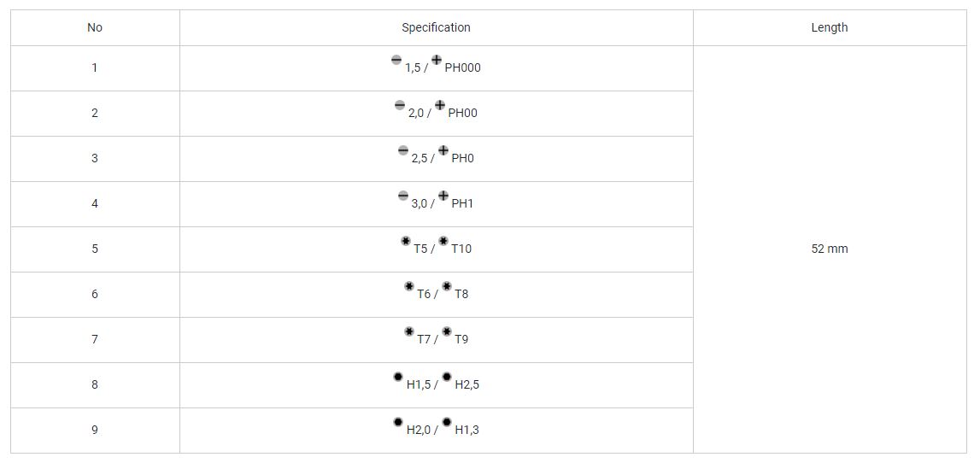Select the Length column header
980x463 pixels.
[830, 27]
